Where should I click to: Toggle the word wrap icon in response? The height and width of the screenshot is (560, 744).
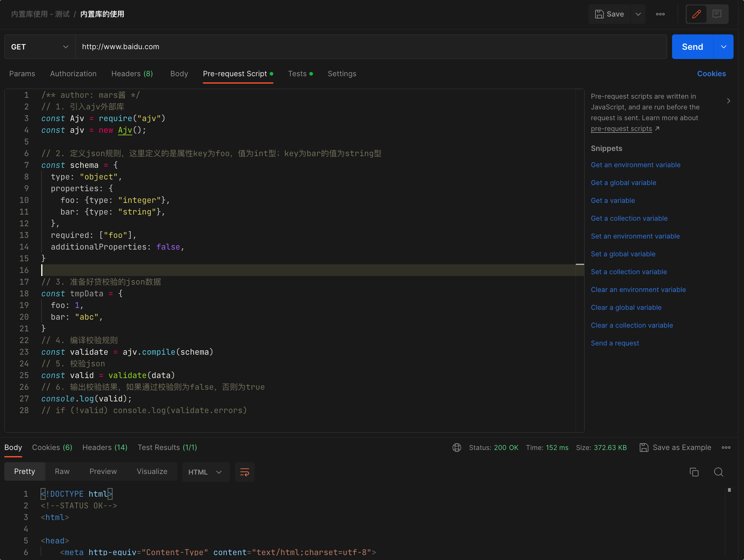click(244, 472)
